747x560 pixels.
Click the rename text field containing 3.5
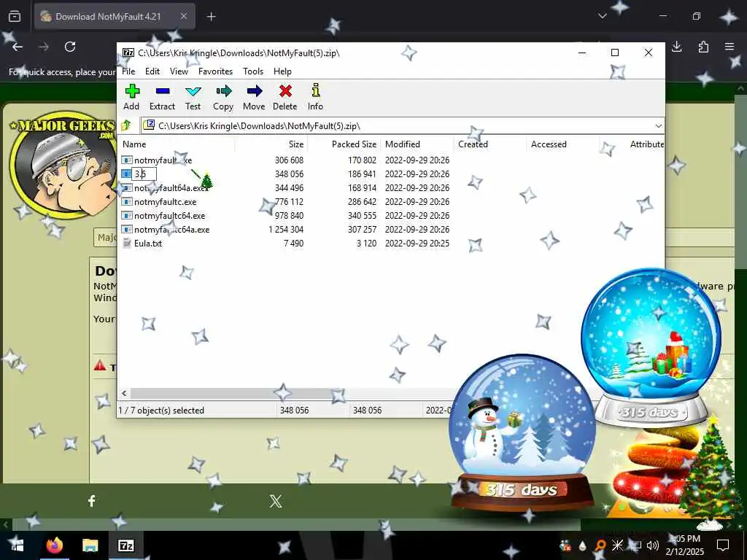pyautogui.click(x=144, y=174)
